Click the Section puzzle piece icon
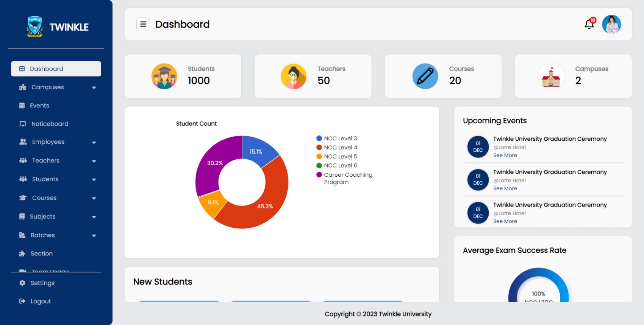Image resolution: width=644 pixels, height=325 pixels. (22, 253)
